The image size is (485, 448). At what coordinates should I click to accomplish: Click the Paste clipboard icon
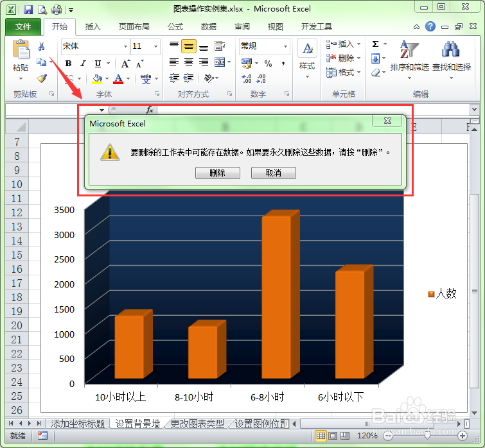click(x=21, y=49)
